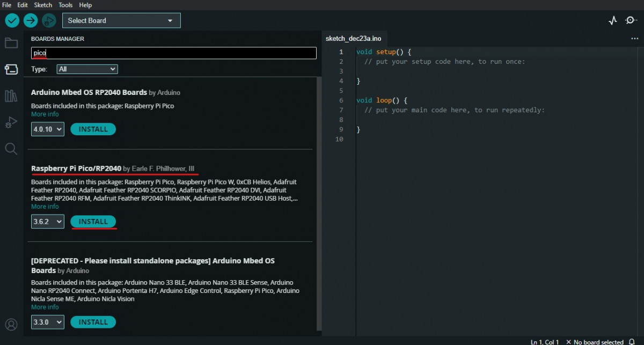Expand the Select Board dropdown

[121, 20]
